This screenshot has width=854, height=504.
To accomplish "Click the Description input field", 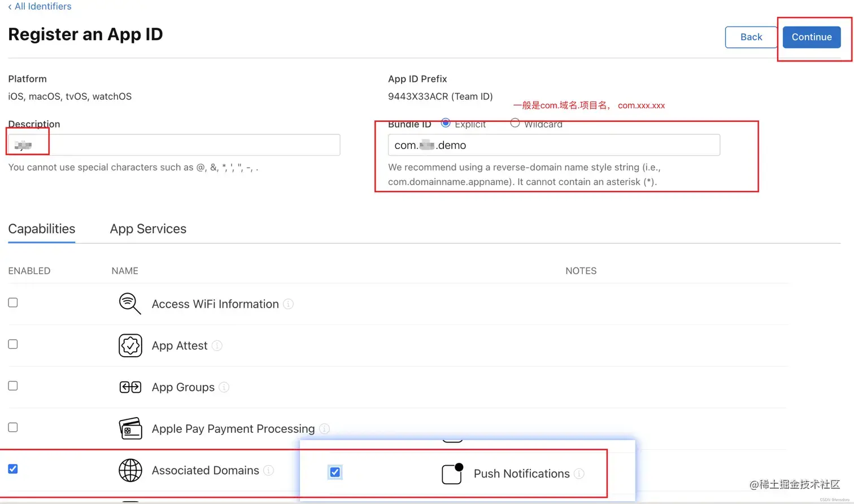I will coord(174,145).
